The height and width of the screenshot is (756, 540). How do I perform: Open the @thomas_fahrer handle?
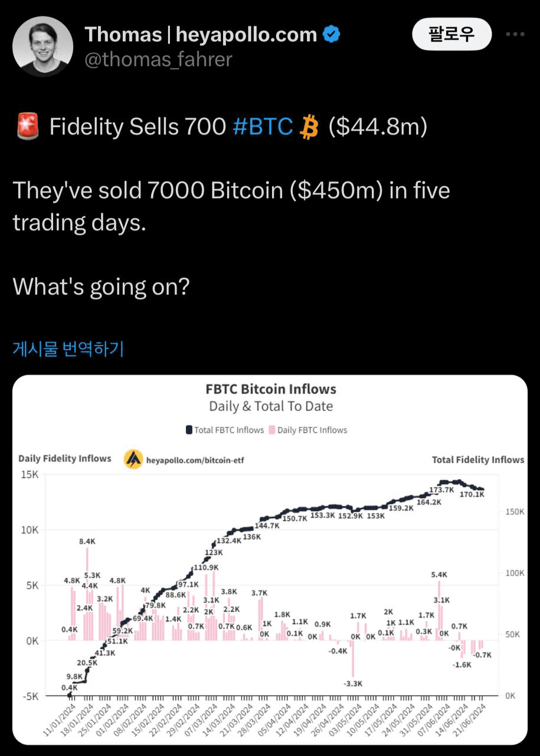click(159, 60)
